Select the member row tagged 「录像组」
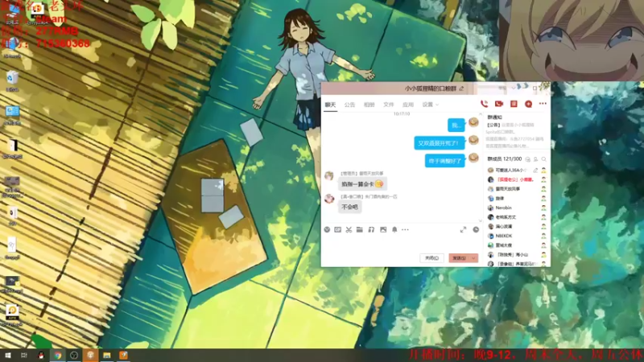Screen dimensions: 644x362 (516, 264)
